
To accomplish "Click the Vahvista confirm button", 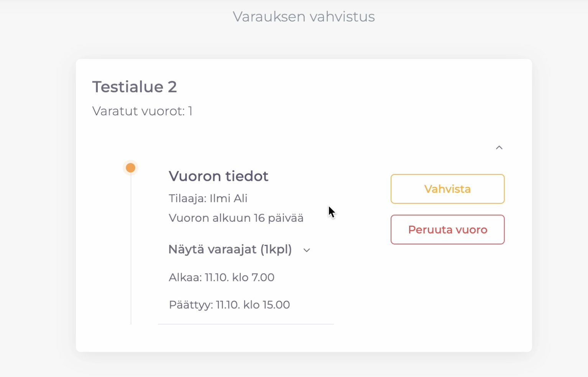I will [447, 189].
